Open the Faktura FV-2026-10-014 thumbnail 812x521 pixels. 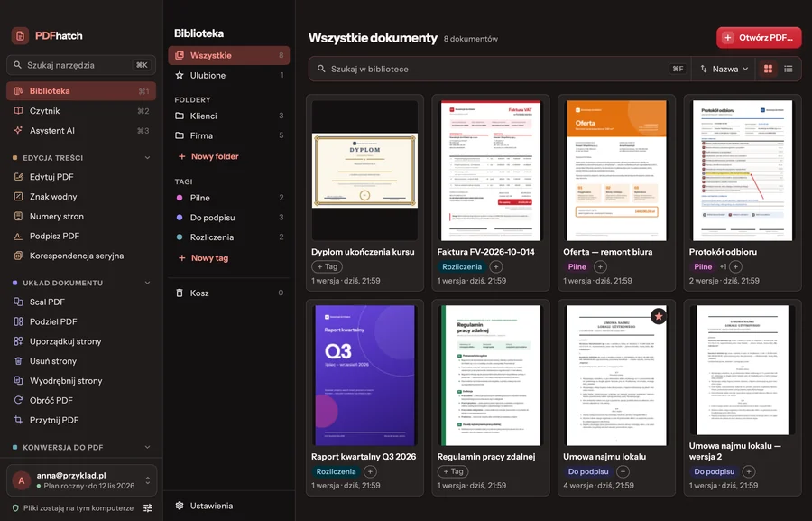tap(491, 171)
